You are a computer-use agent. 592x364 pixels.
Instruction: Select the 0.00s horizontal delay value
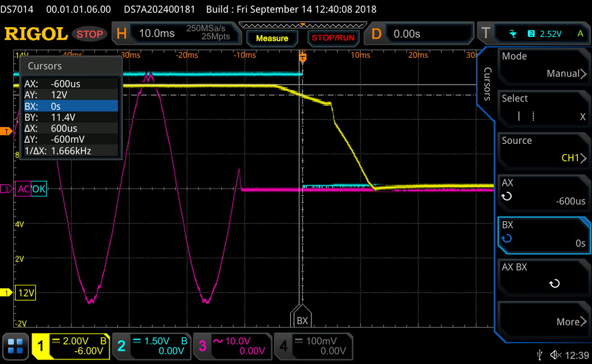click(x=406, y=34)
